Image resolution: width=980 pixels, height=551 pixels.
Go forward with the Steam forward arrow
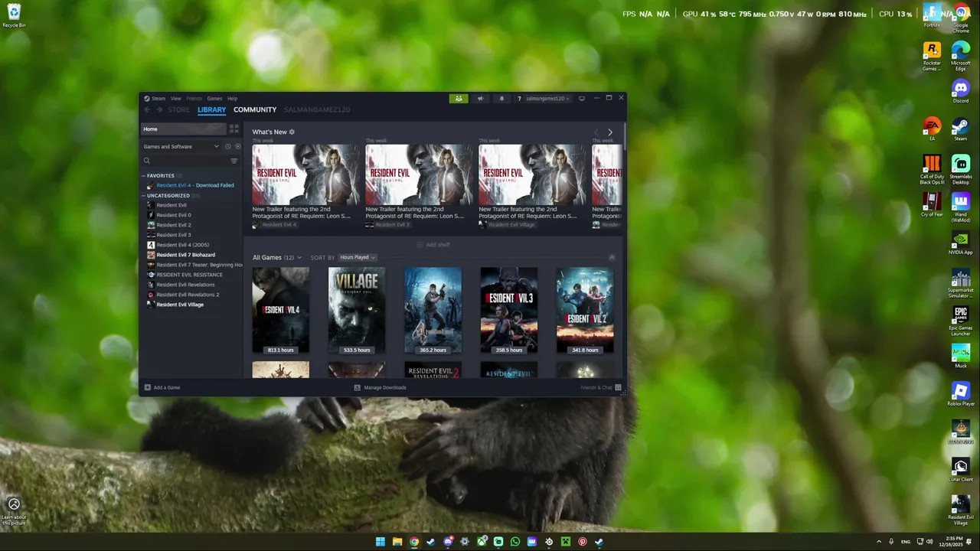pos(159,109)
